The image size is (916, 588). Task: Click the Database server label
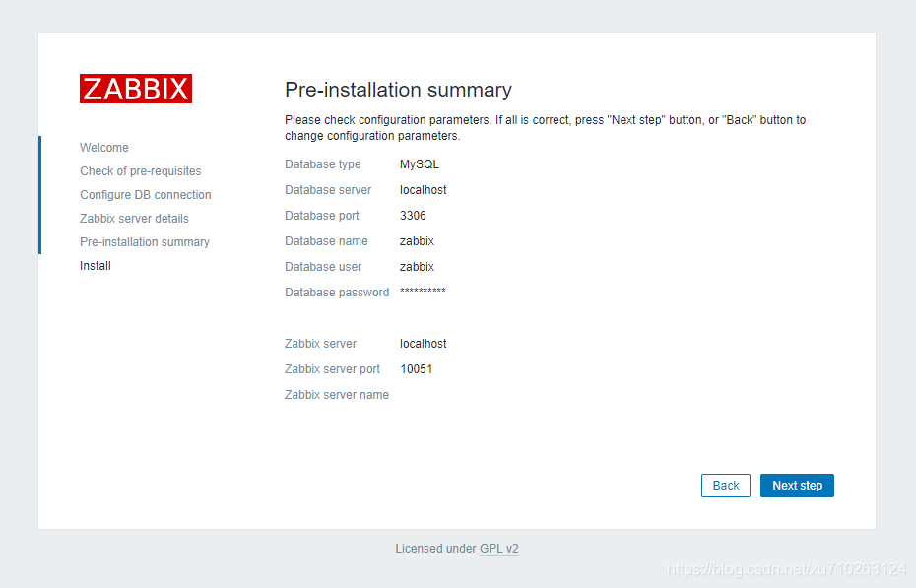click(x=328, y=190)
